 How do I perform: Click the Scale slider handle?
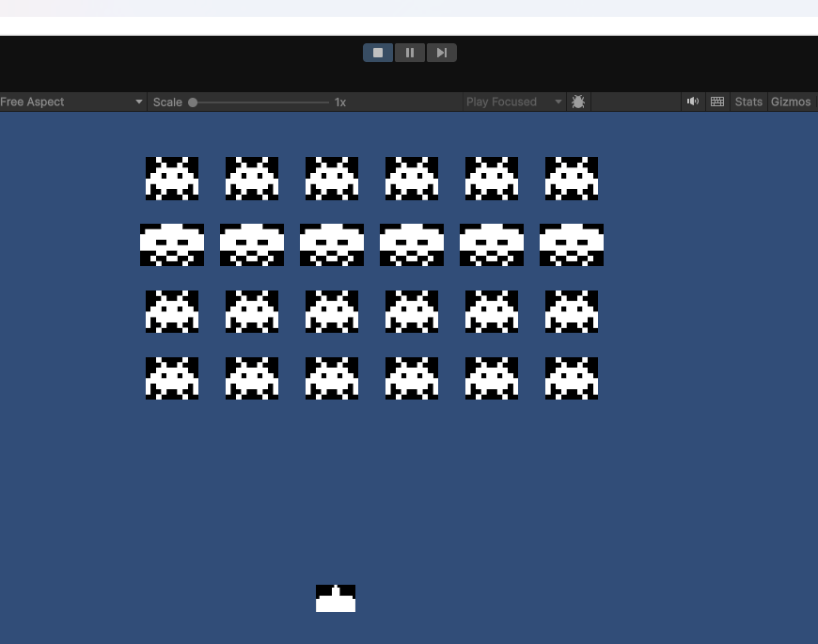tap(193, 102)
